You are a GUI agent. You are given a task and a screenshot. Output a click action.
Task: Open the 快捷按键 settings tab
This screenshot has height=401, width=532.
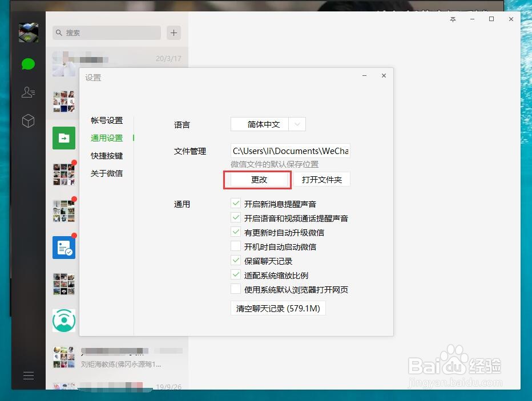click(x=106, y=155)
